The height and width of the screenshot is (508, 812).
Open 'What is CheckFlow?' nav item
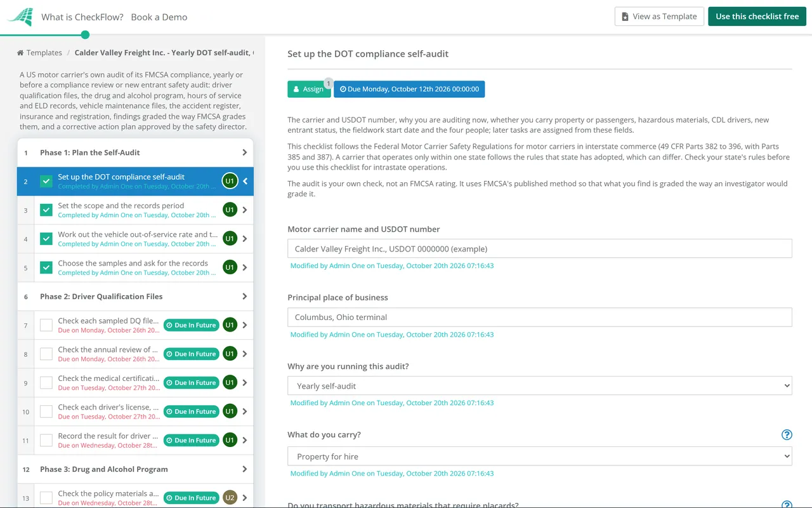pyautogui.click(x=82, y=17)
